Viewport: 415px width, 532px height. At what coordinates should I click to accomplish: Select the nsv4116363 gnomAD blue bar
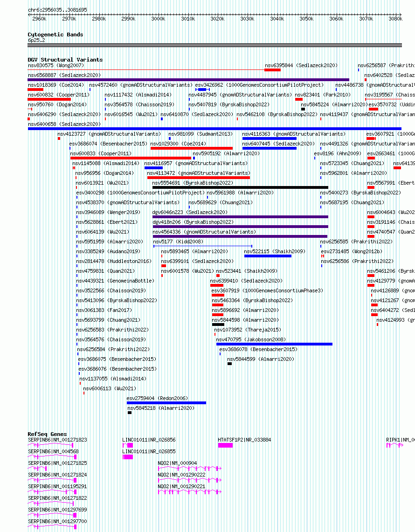click(270, 138)
